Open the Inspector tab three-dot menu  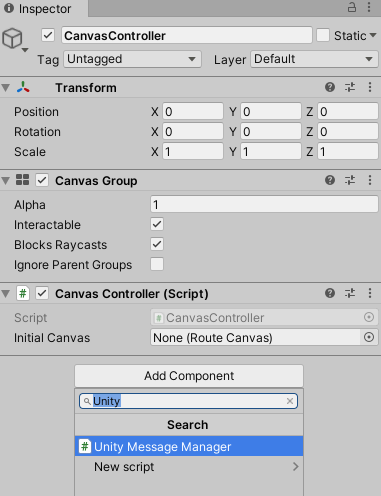369,7
